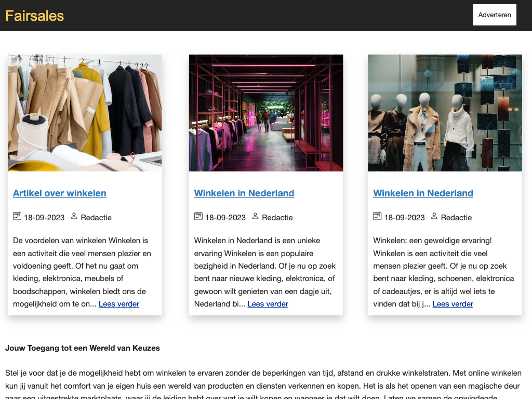
Task: Click 'Jouw Toegang tot een Wereld van Keuzes' heading
Action: pos(83,348)
